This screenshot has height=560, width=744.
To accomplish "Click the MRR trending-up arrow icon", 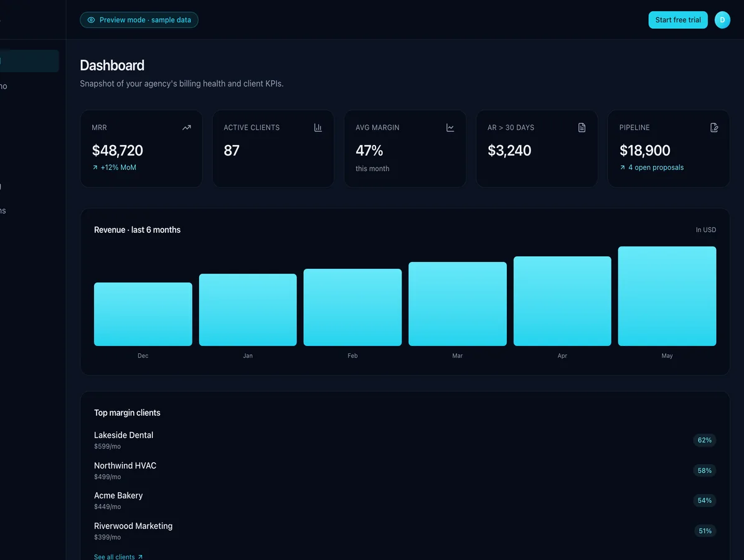I will [187, 128].
